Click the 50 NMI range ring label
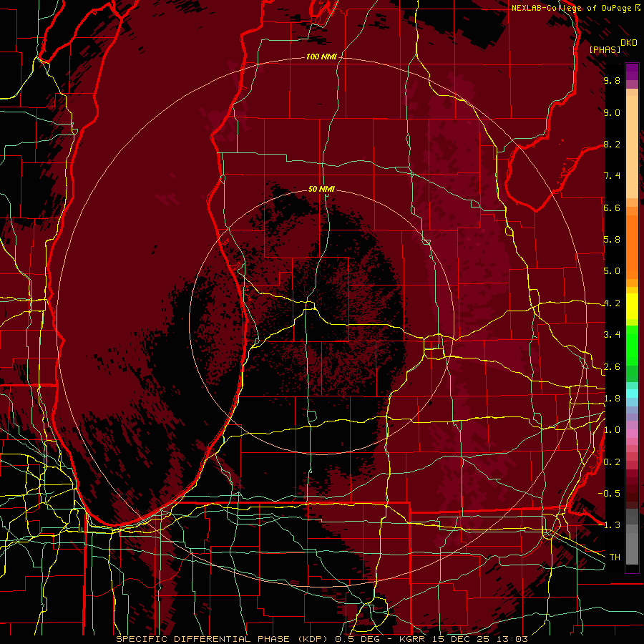 pos(321,189)
